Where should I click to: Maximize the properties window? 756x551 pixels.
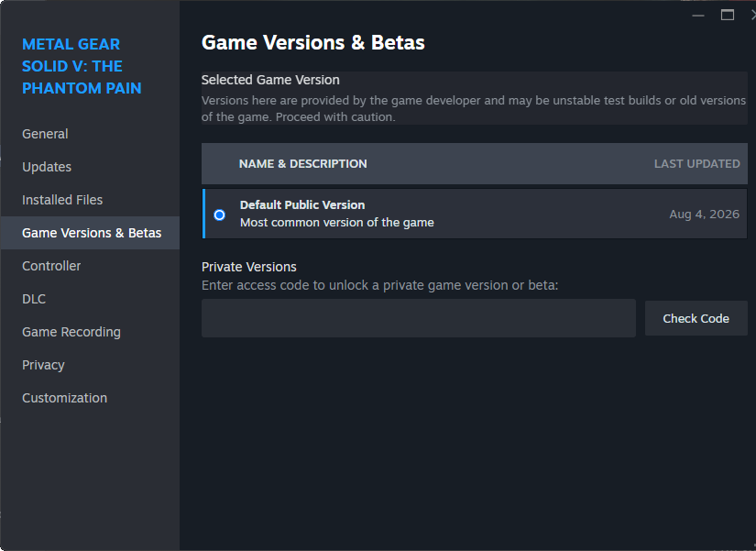[727, 16]
